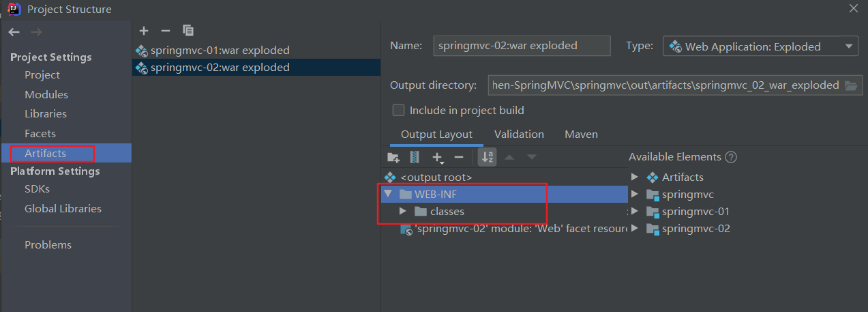This screenshot has height=312, width=868.
Task: Open the artifact Type dropdown
Action: pos(760,46)
